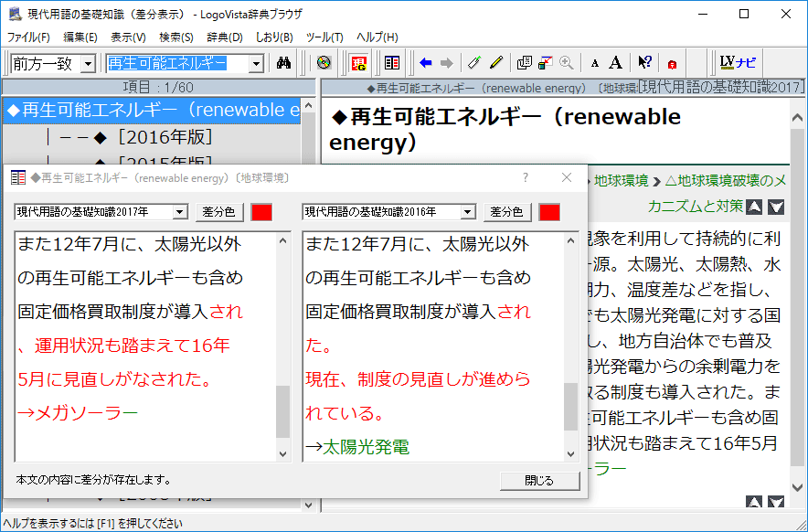808x532 pixels.
Task: Click the left 差分色 button
Action: coord(218,212)
